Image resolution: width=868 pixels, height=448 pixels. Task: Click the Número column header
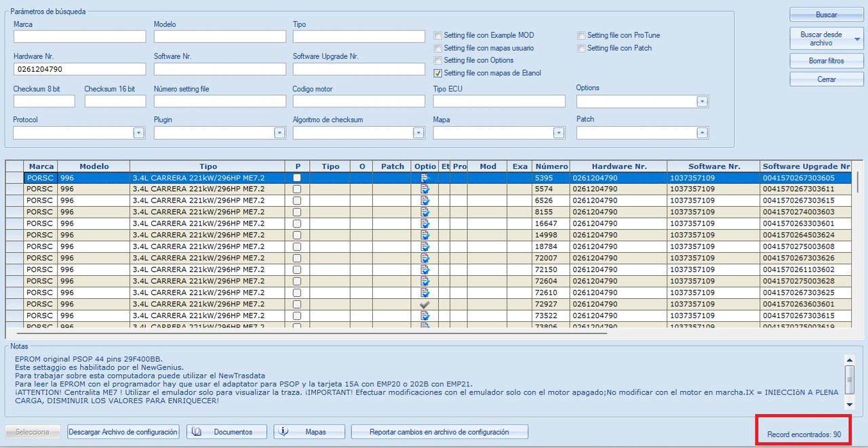pyautogui.click(x=551, y=166)
